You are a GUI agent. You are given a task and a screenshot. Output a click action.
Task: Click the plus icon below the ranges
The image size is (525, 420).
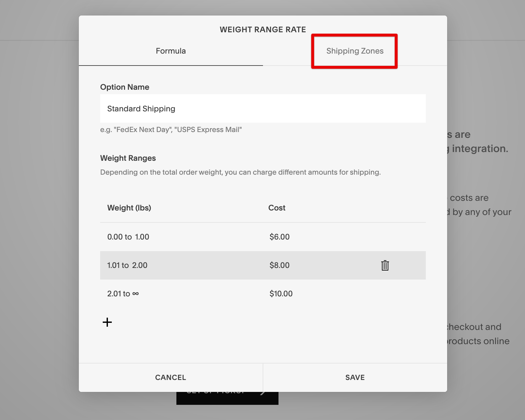tap(107, 322)
